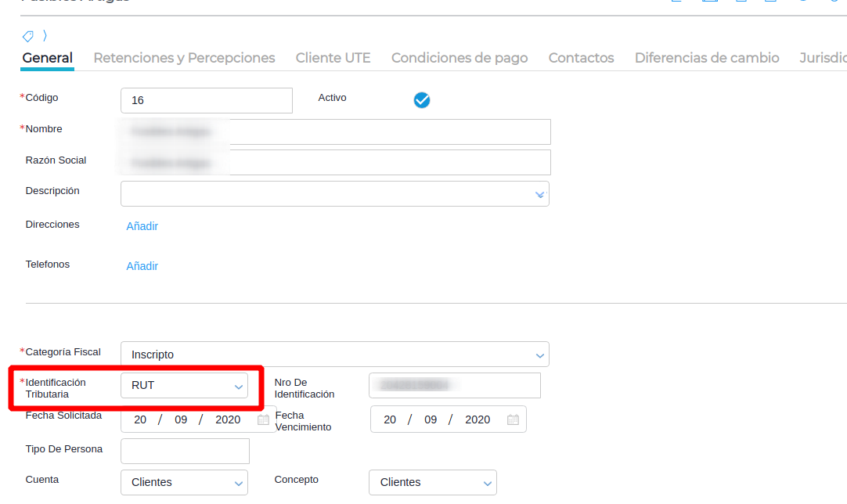
Task: Switch to the General tab
Action: 48,58
